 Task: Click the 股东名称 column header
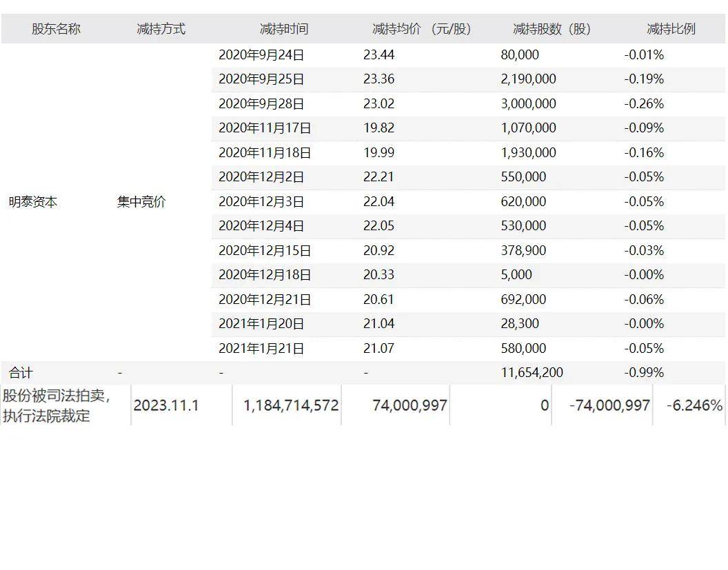pos(56,29)
